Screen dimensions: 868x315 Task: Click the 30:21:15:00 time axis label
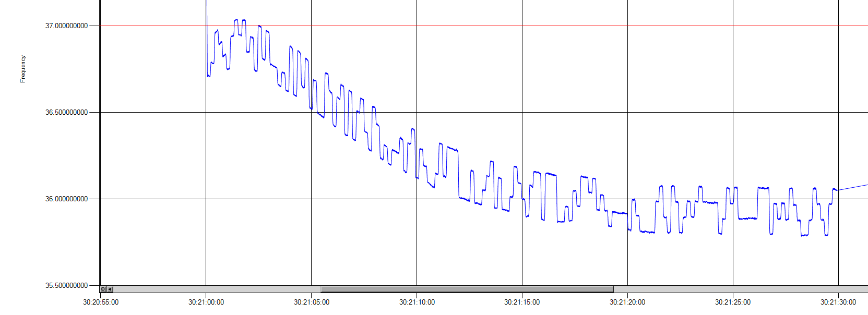click(x=522, y=302)
